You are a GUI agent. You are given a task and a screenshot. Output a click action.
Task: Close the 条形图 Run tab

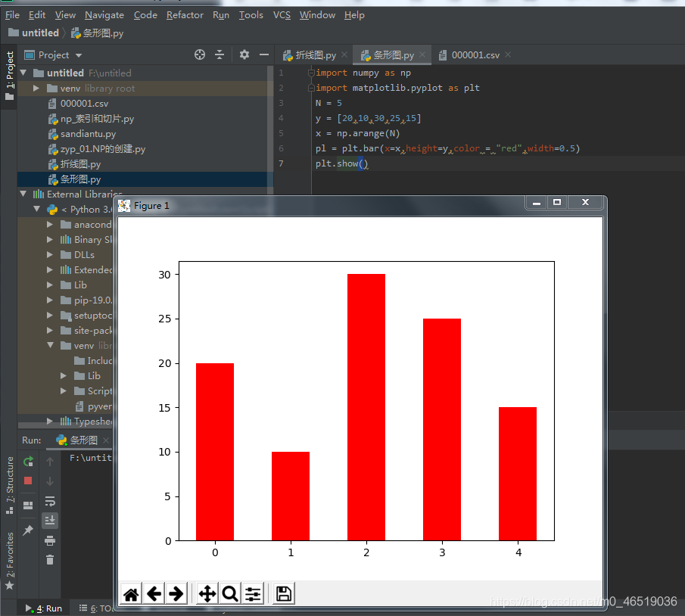106,440
